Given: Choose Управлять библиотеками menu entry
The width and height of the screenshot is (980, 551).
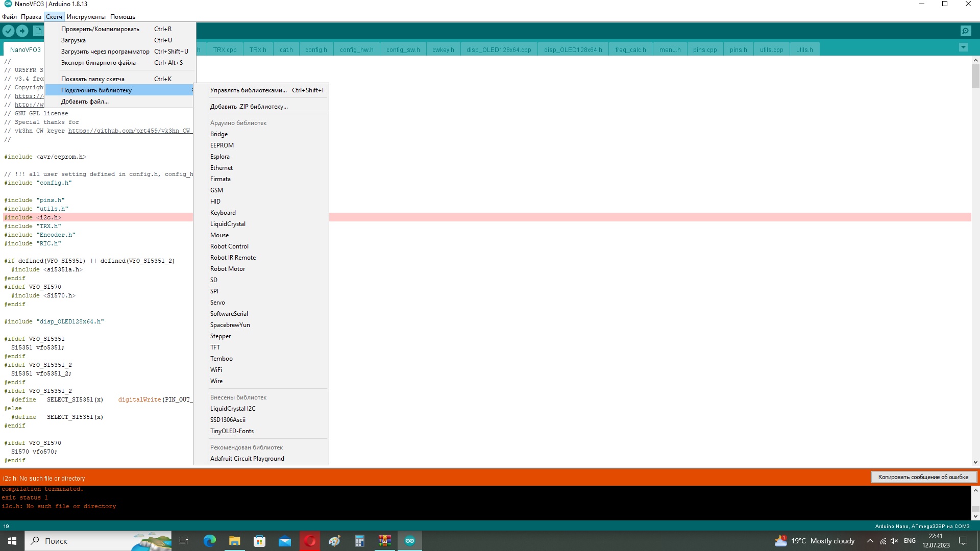Looking at the screenshot, I should point(248,90).
